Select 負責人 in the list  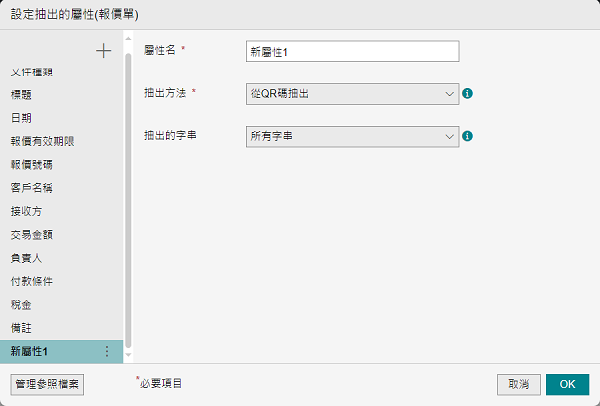[27, 258]
